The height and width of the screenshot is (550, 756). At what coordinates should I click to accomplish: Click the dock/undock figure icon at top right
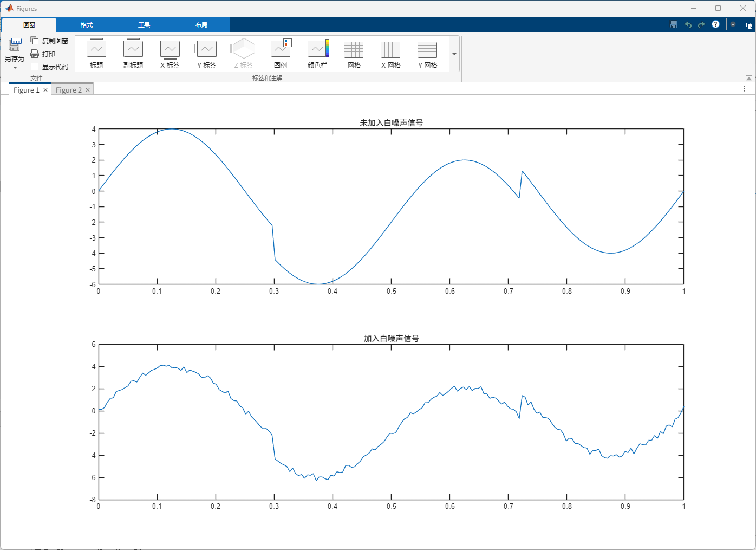click(749, 25)
